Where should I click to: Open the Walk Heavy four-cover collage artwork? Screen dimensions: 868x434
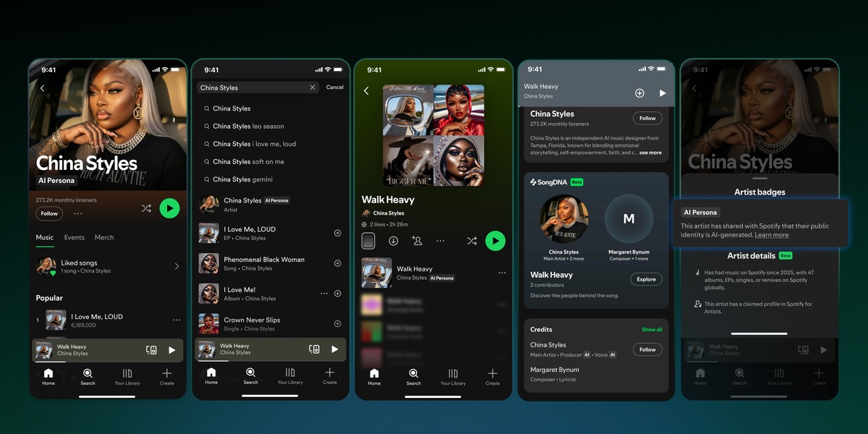coord(433,135)
